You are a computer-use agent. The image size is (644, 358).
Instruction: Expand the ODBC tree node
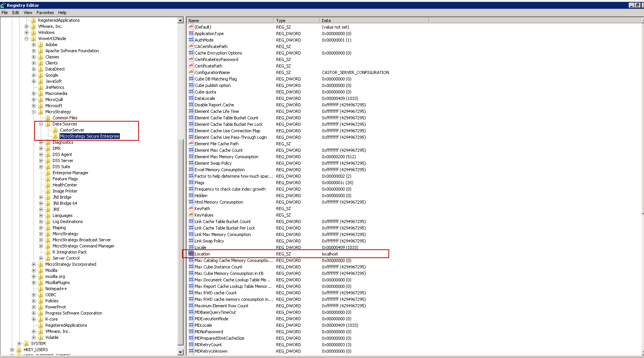(34, 295)
